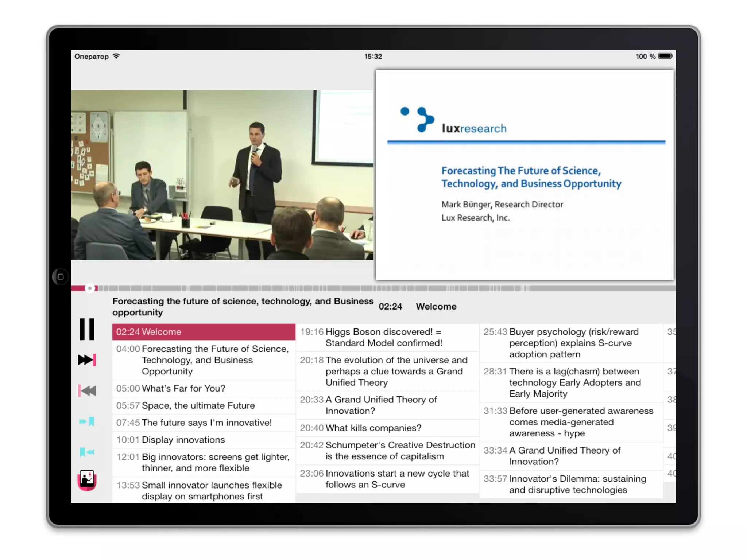Tap the presentation download icon

click(87, 480)
